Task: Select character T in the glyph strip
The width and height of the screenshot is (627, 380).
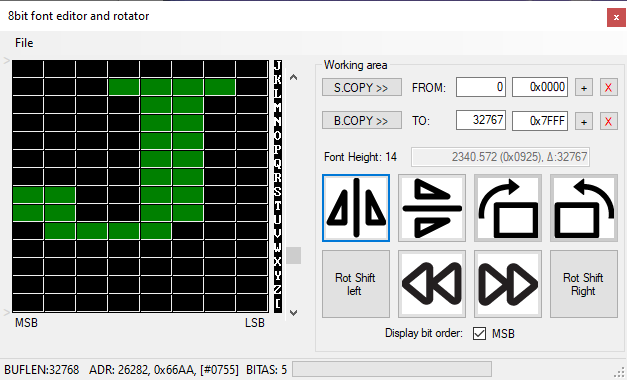Action: tap(278, 205)
